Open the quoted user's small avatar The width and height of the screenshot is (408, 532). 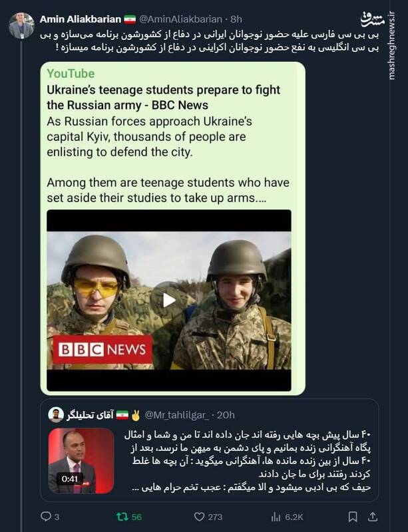click(57, 414)
